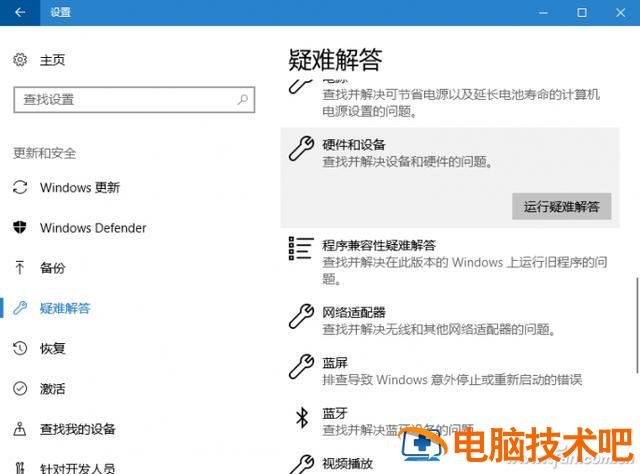The image size is (640, 474).
Task: Open Windows 更新 section
Action: tap(80, 187)
